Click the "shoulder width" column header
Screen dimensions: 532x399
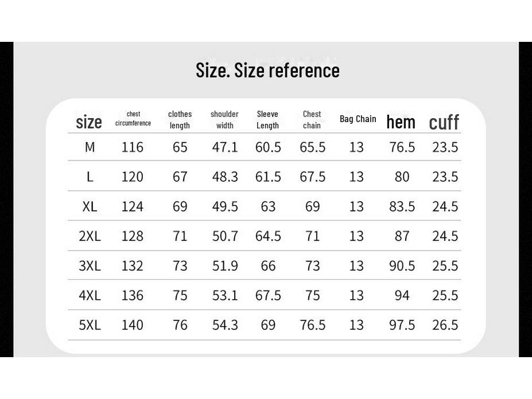[x=224, y=120]
